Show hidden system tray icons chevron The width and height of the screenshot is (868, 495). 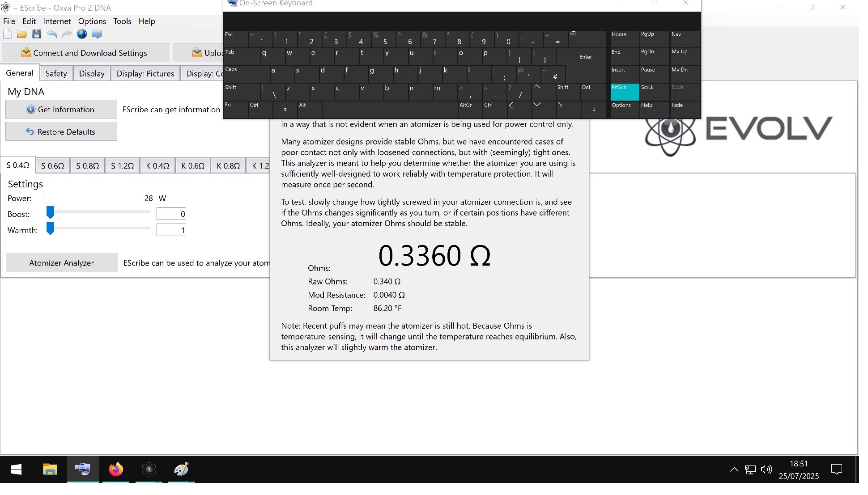tap(734, 469)
